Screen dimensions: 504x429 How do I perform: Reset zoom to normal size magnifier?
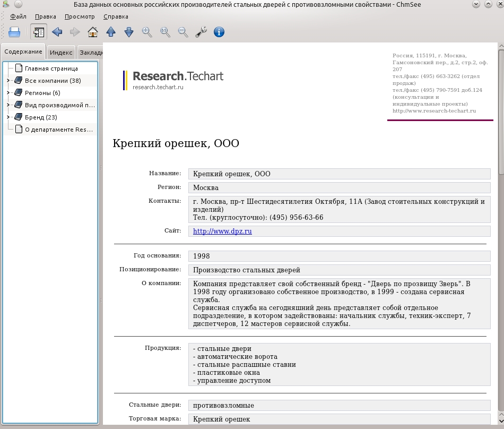coord(165,32)
